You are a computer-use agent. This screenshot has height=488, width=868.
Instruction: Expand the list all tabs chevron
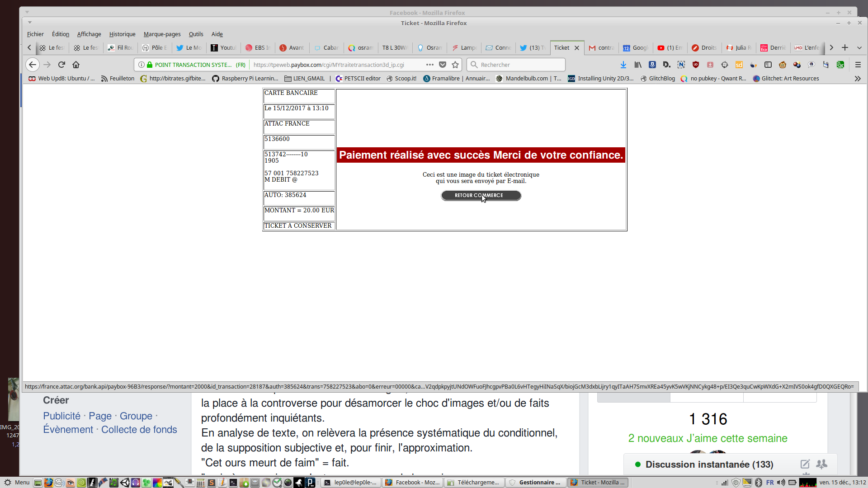pyautogui.click(x=859, y=47)
